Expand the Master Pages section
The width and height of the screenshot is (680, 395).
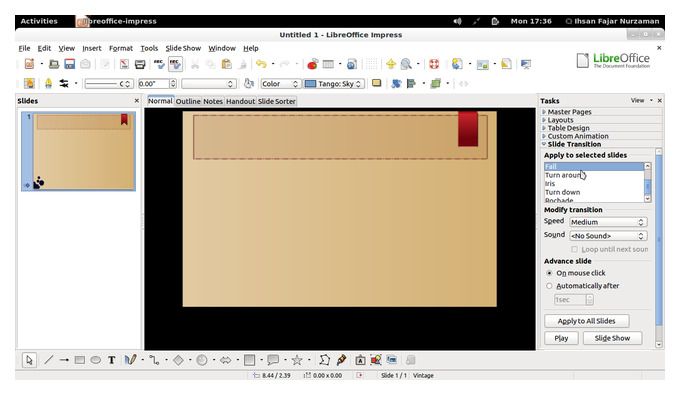569,112
